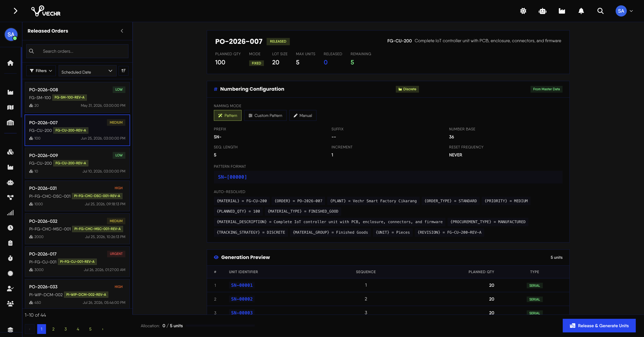Screen dimensions: 644x337
Task: Open the warehouse icon in sidebar
Action: click(x=10, y=123)
